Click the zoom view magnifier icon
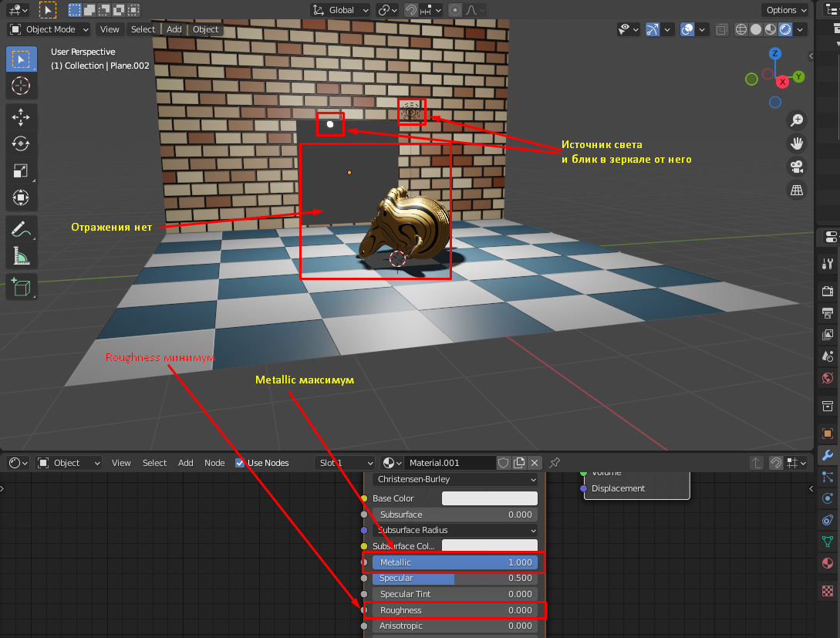 click(x=797, y=120)
